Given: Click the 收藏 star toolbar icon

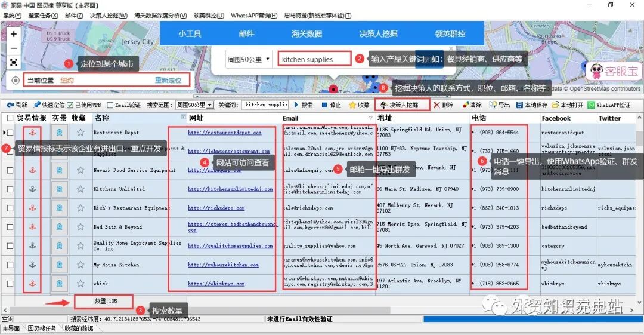Looking at the screenshot, I should (x=352, y=105).
